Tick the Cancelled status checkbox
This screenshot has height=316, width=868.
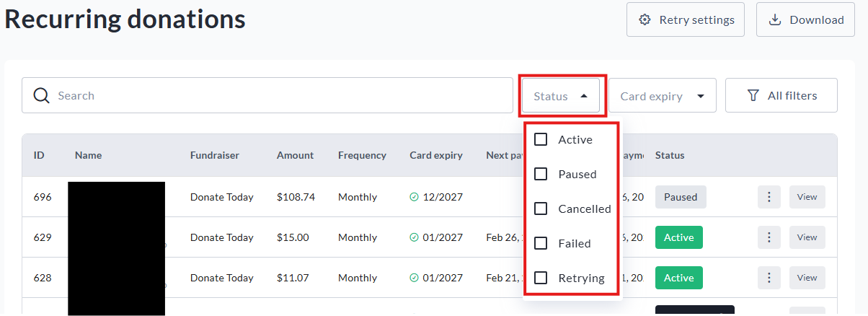[541, 209]
